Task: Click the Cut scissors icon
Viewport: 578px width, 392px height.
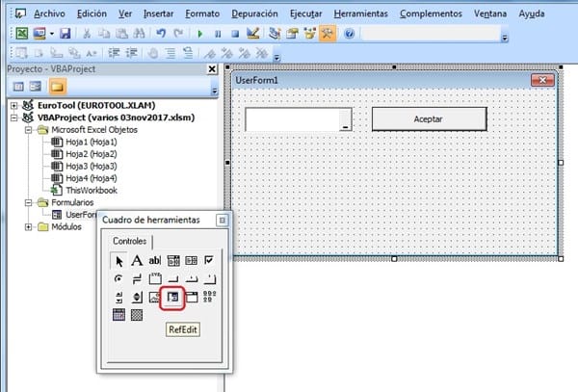Action: click(x=87, y=34)
